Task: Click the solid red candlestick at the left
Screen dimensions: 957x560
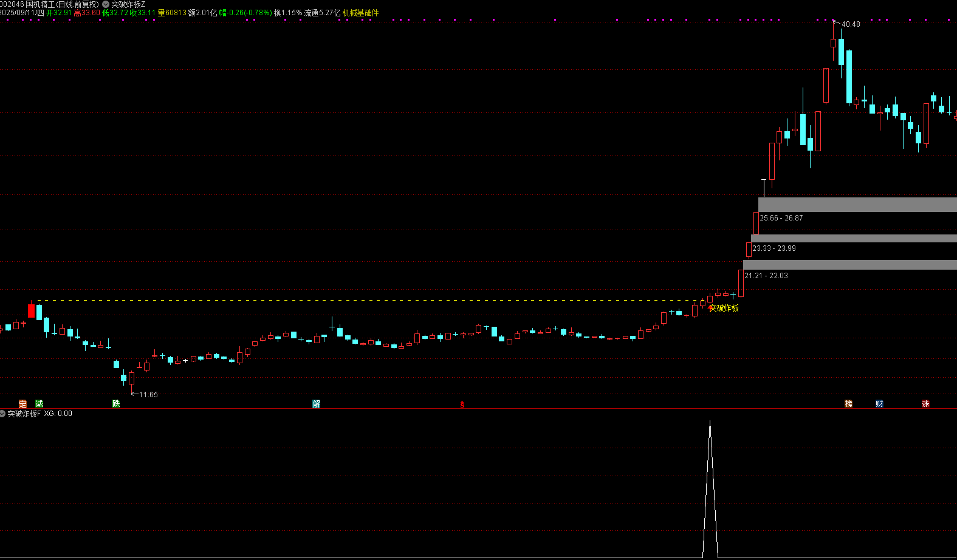Action: (31, 311)
